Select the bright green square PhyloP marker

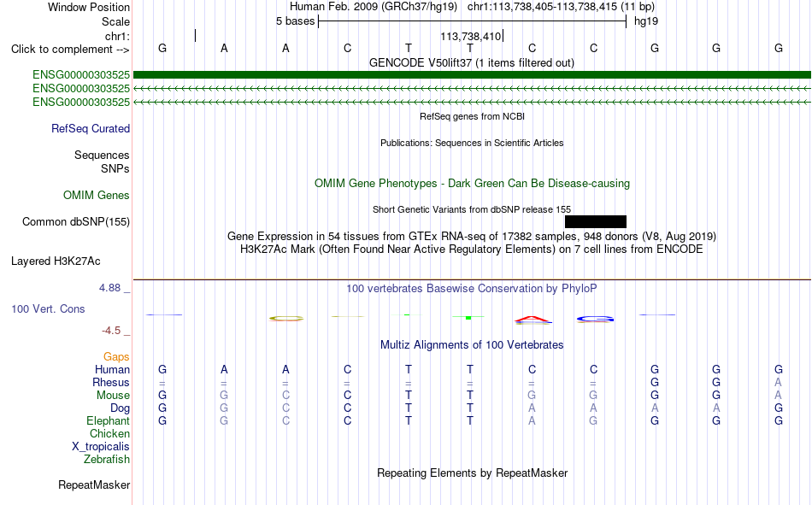pos(468,318)
